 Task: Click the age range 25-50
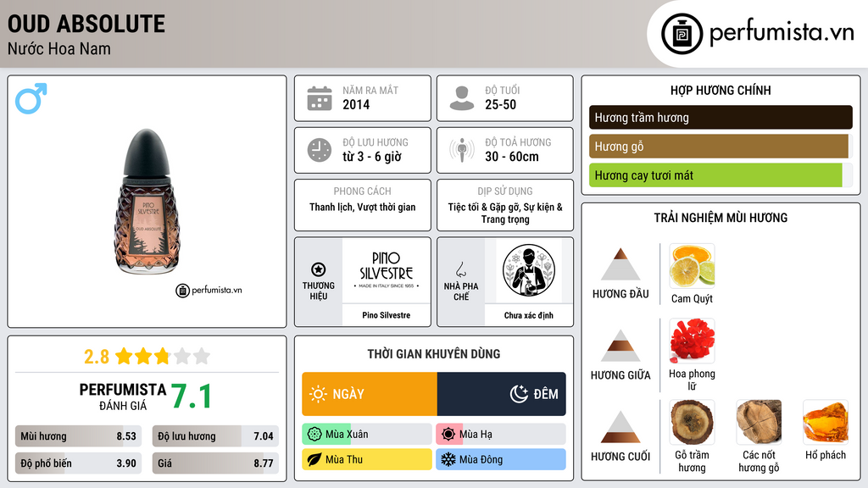500,104
